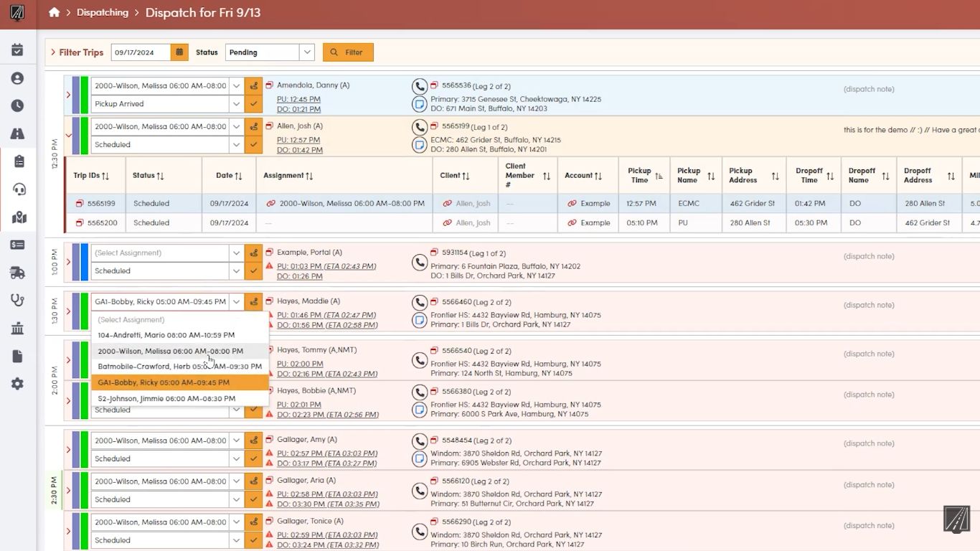Select trip number 5931154
Viewport: 980px width, 551px height.
tap(455, 253)
